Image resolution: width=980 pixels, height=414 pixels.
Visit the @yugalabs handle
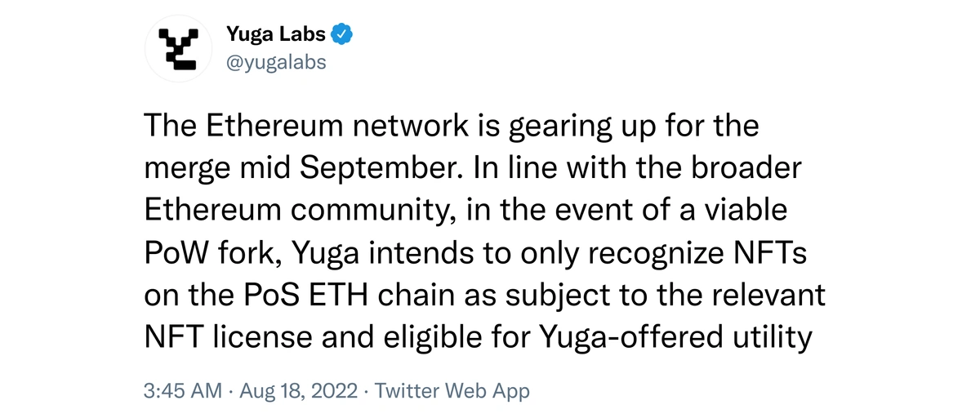[276, 64]
